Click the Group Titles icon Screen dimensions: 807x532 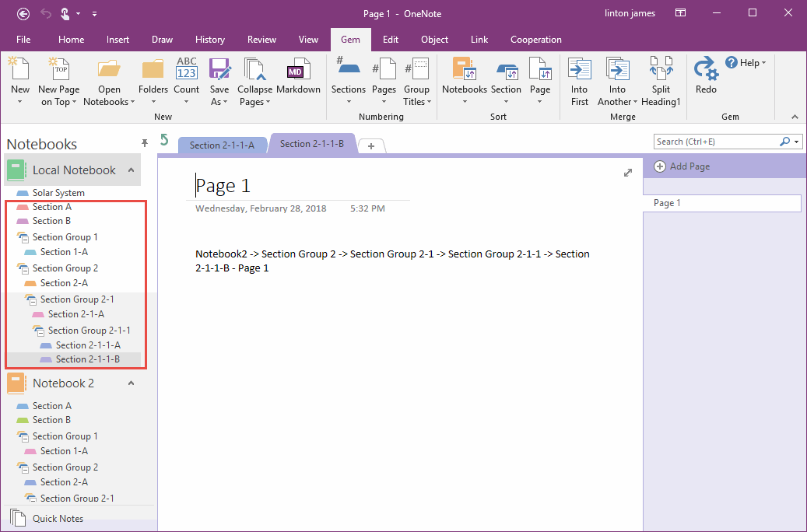click(x=416, y=69)
